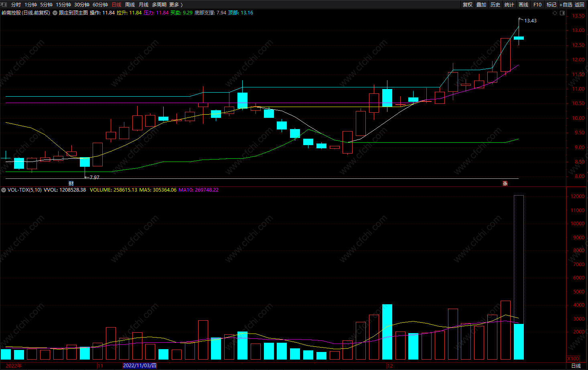Click the 财 financial marker below the chart
Screen dimensions: 588x370
pyautogui.click(x=71, y=184)
